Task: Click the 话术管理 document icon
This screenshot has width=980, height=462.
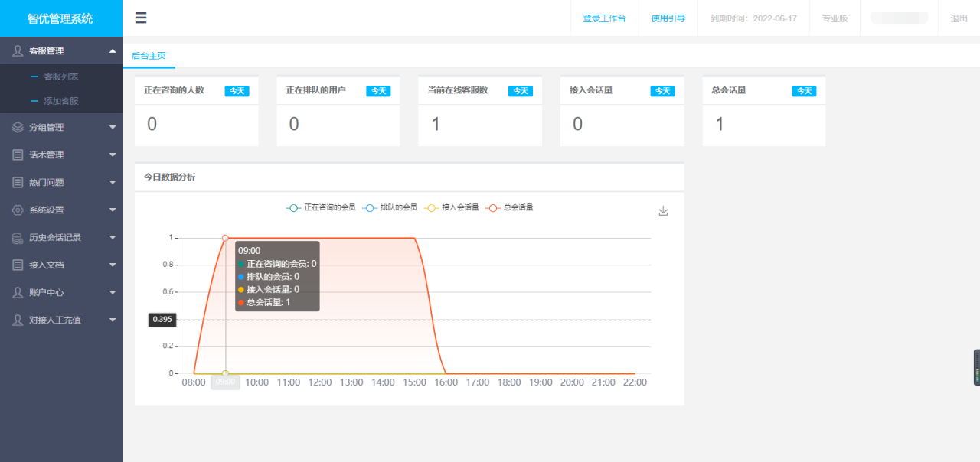Action: pyautogui.click(x=17, y=155)
